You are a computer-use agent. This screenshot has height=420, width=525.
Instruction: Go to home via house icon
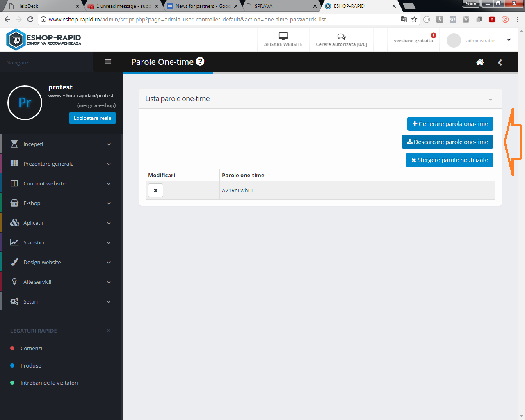coord(480,62)
